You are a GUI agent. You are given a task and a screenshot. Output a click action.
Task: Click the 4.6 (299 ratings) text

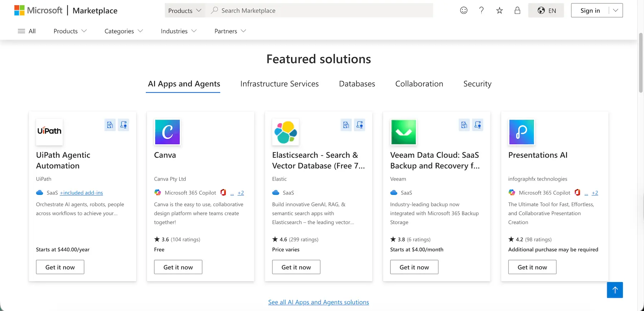295,239
